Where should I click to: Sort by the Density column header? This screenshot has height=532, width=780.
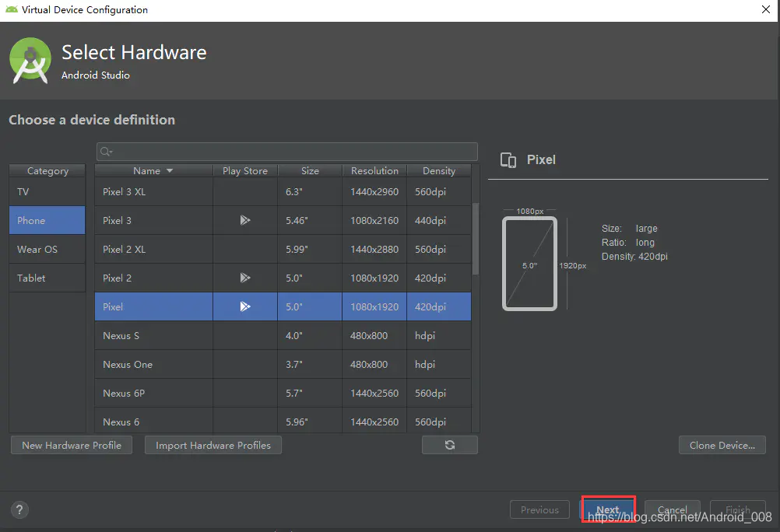coord(439,170)
